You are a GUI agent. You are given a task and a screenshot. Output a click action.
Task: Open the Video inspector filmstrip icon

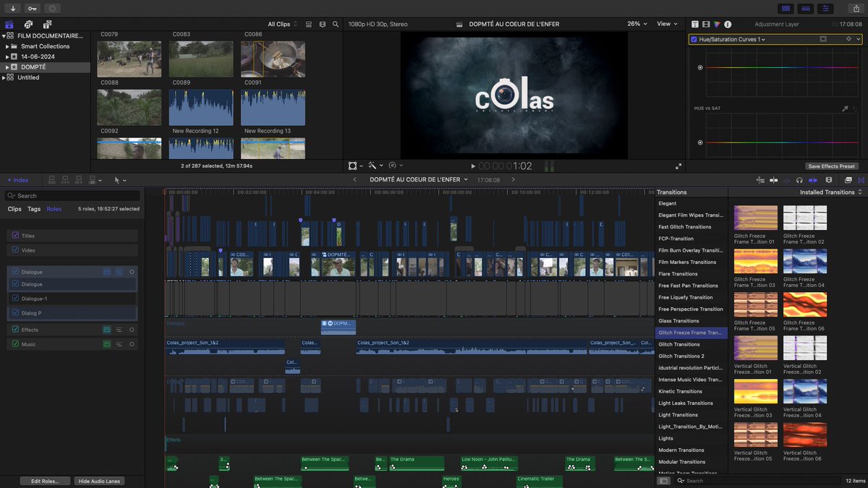[706, 24]
